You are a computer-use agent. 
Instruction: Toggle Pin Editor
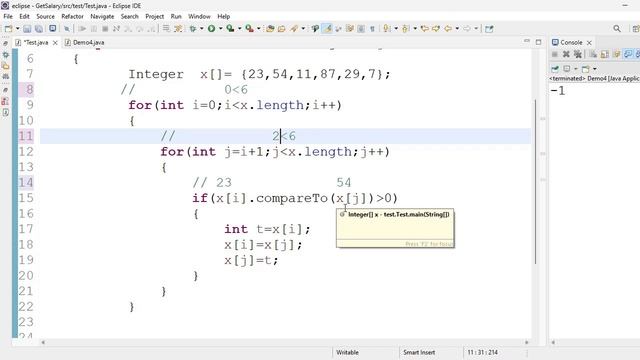489,29
